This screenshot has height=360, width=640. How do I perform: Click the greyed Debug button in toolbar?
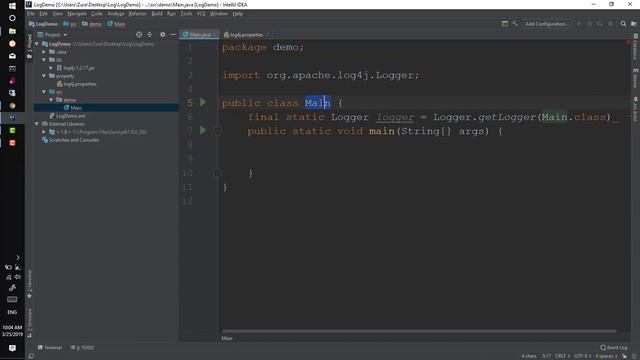[589, 24]
